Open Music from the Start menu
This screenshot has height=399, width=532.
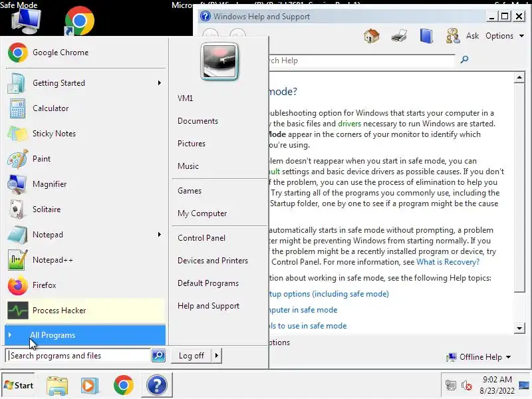click(188, 166)
